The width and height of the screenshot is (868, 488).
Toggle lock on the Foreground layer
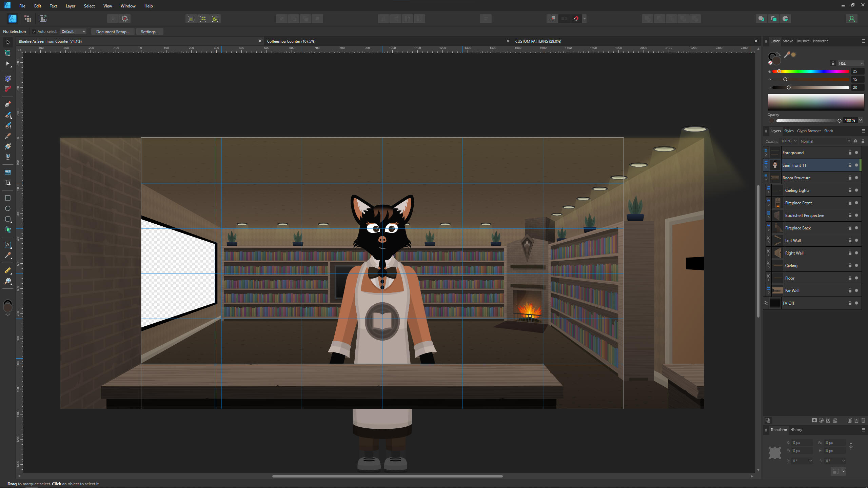click(x=850, y=153)
